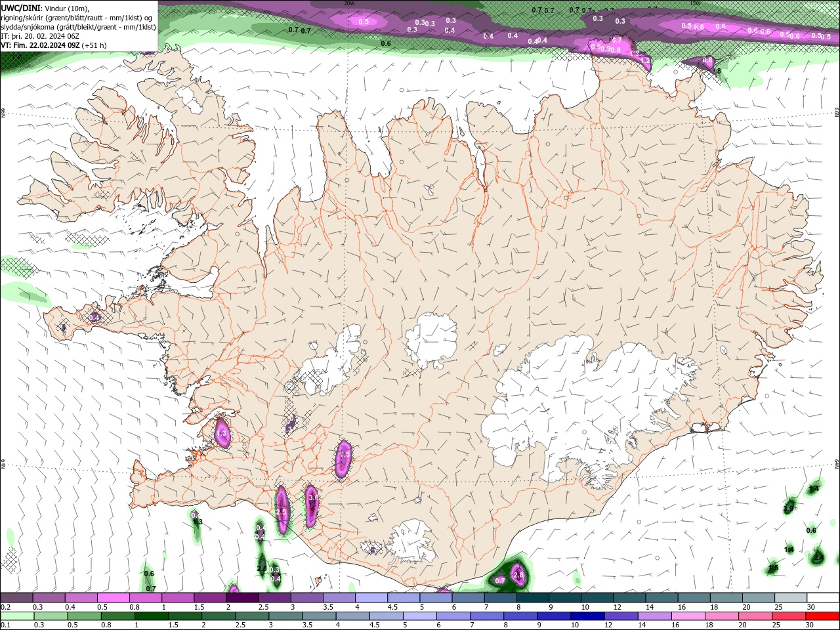This screenshot has width=840, height=630.
Task: Click the 'IT: þri. 20. 02. 2024 06Z' line
Action: pos(40,36)
